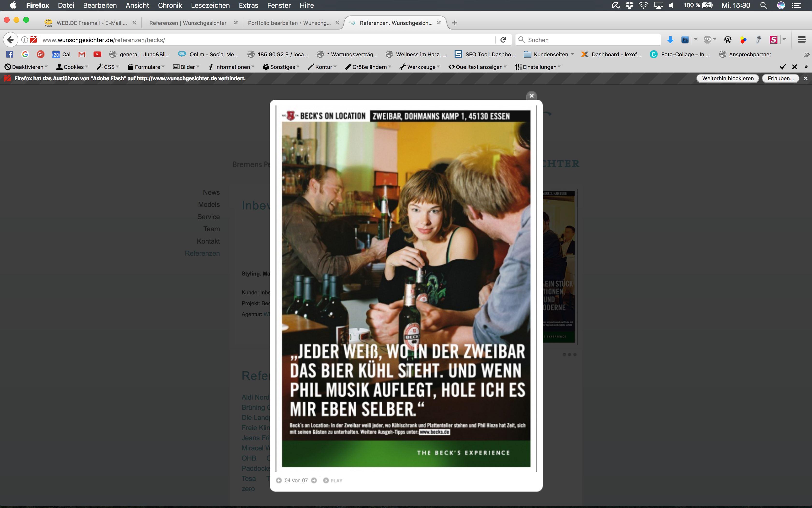Close the WEB.DE Freemail tab
This screenshot has height=508, width=812.
point(134,23)
